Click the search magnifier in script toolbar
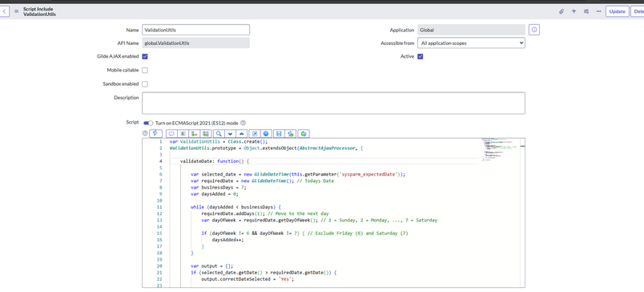The height and width of the screenshot is (292, 644). point(219,133)
